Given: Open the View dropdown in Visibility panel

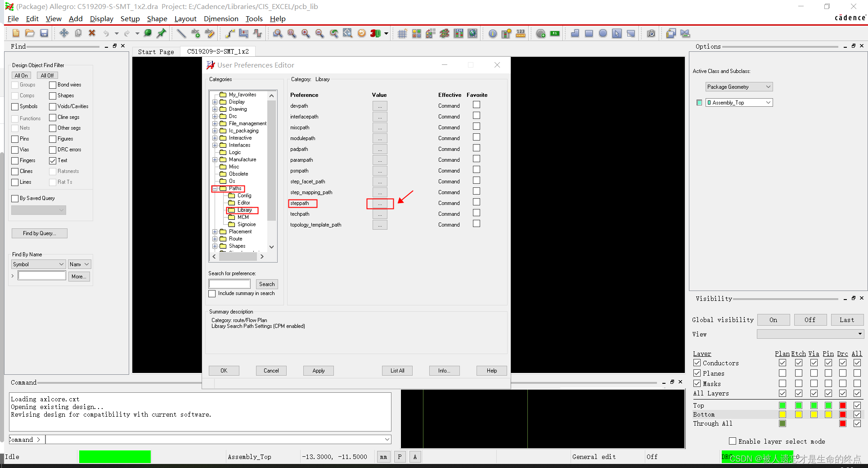Looking at the screenshot, I should click(810, 334).
